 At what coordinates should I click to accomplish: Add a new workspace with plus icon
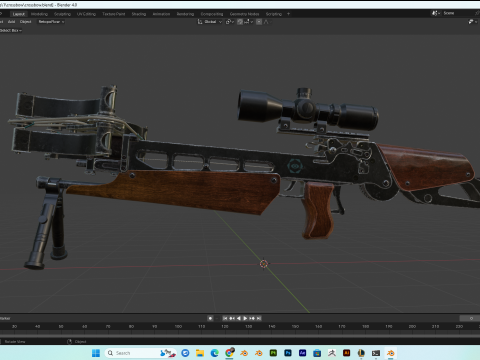288,14
